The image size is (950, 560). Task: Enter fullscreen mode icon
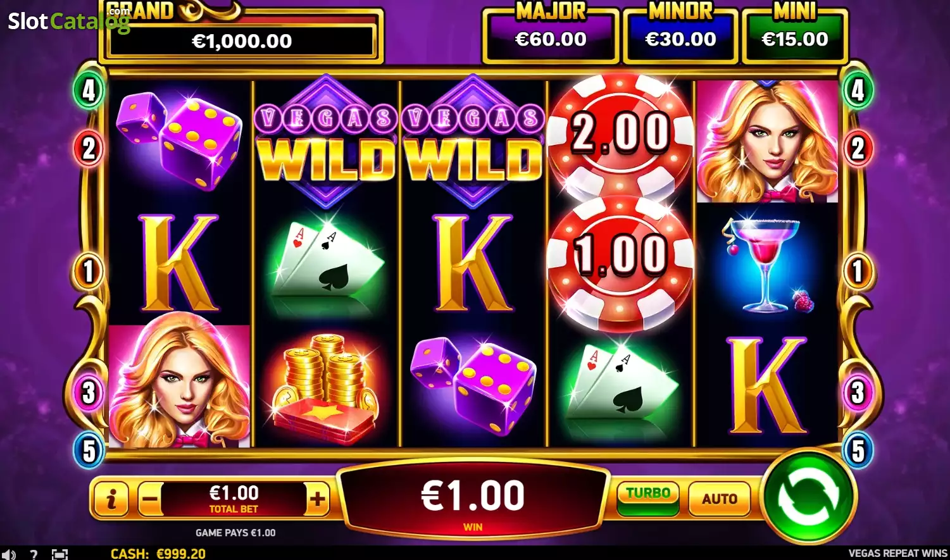point(59,554)
